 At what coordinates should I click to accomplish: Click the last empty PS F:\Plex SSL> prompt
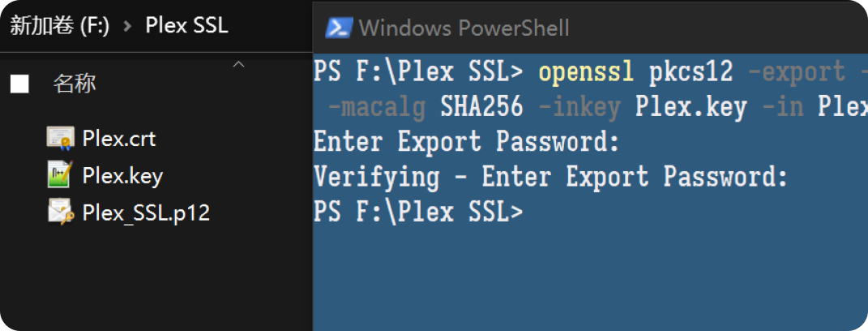point(418,213)
